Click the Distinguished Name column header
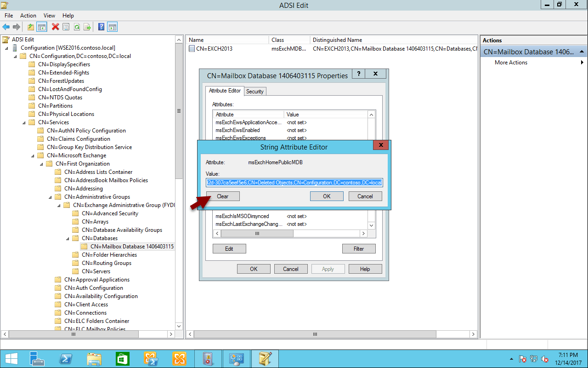The width and height of the screenshot is (588, 368). tap(393, 40)
